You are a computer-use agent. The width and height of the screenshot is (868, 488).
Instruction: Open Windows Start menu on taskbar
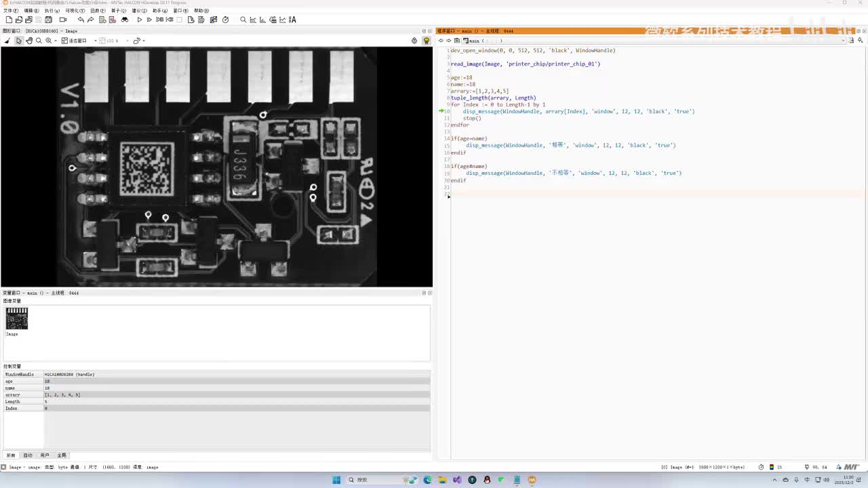click(x=336, y=480)
